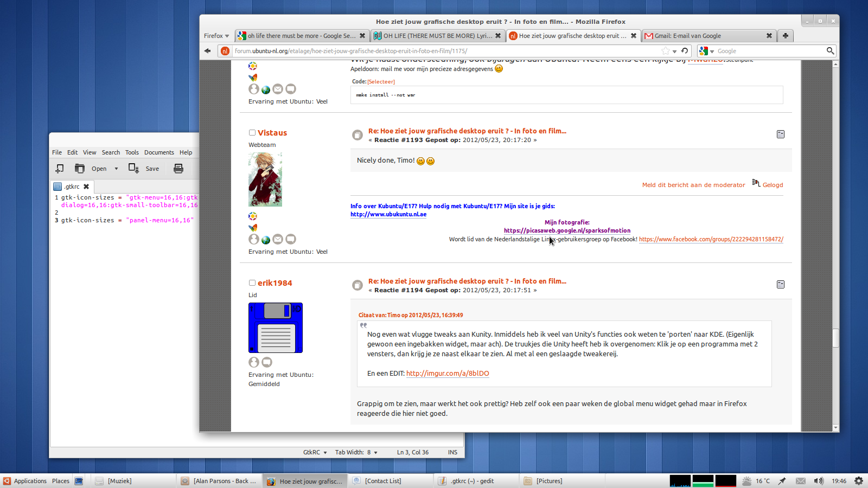Click erik1984's floppy disk avatar
The height and width of the screenshot is (488, 868).
tap(276, 328)
